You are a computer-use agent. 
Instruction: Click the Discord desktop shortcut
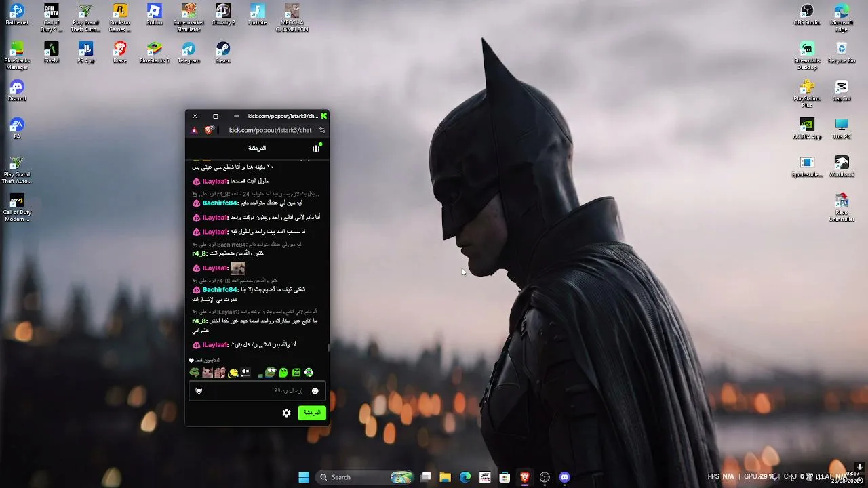17,91
